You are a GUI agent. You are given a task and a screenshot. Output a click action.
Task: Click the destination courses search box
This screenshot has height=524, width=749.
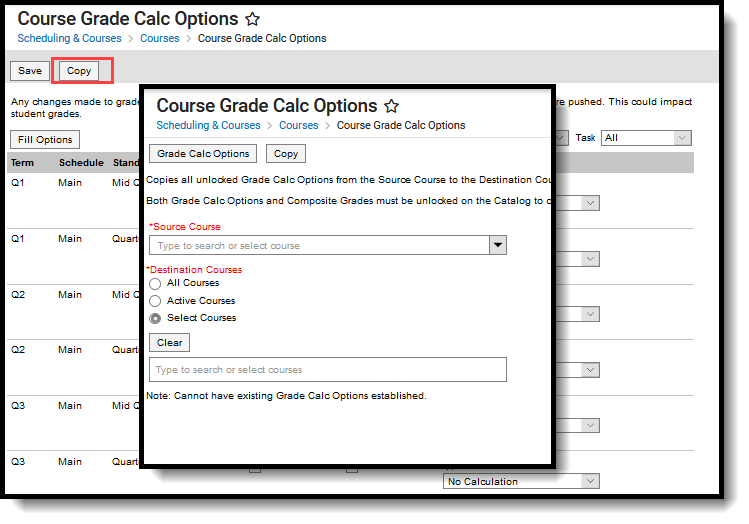[x=328, y=370]
